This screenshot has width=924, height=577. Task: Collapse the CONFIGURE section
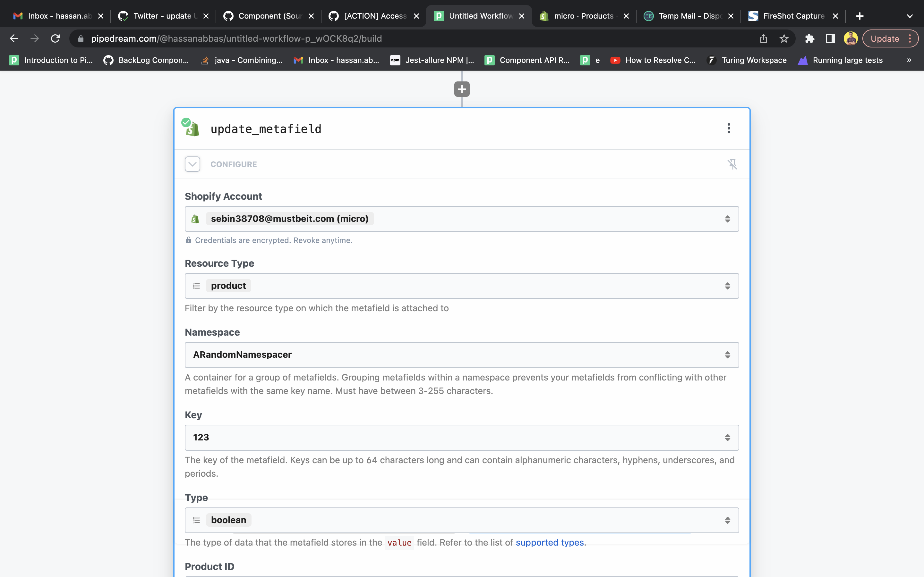[192, 164]
